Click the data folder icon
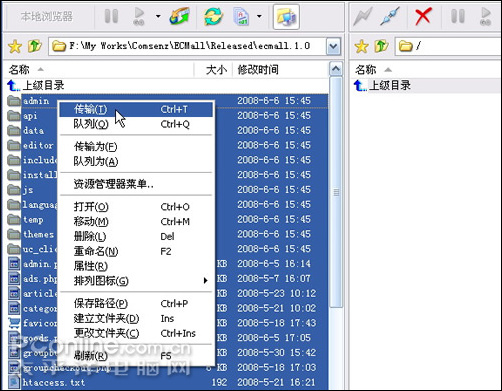Image resolution: width=502 pixels, height=391 pixels. click(14, 130)
